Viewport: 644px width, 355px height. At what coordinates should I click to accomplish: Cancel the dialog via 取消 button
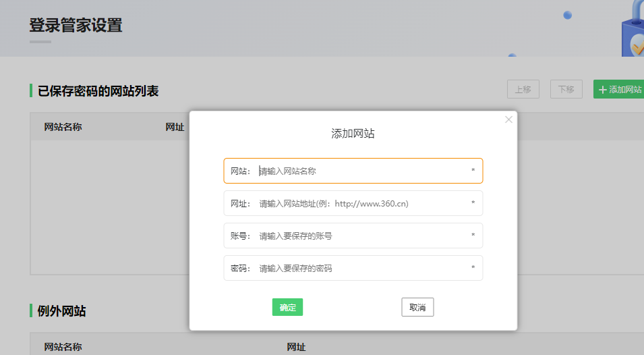click(x=417, y=307)
